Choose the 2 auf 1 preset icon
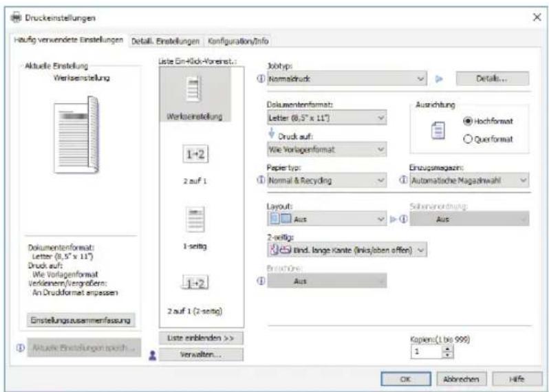Screen dimensions: 549x392 195,154
